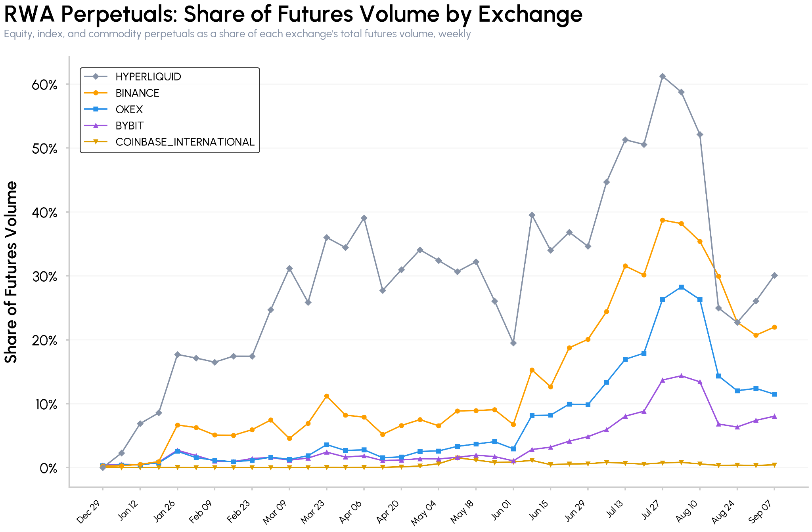Click the Share of Futures Volume axis title
812x532 pixels.
click(x=11, y=272)
